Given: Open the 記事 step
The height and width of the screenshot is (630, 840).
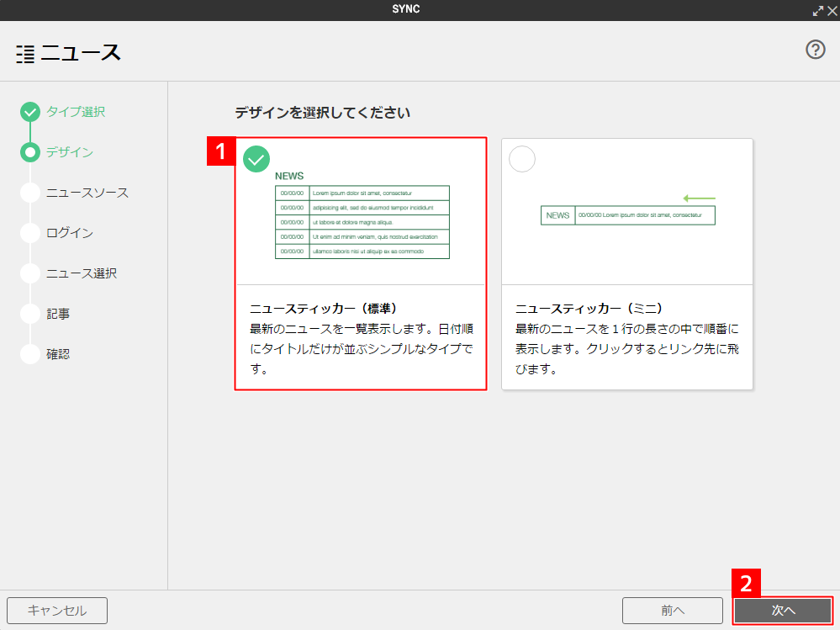Looking at the screenshot, I should click(x=58, y=314).
